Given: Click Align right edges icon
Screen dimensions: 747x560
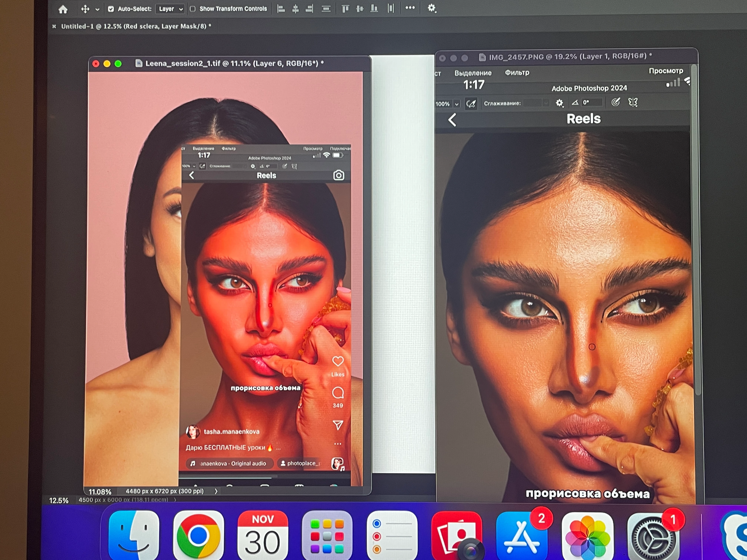Looking at the screenshot, I should pos(309,9).
